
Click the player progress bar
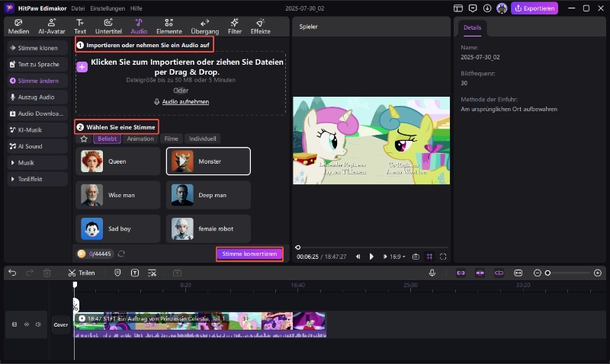point(373,247)
